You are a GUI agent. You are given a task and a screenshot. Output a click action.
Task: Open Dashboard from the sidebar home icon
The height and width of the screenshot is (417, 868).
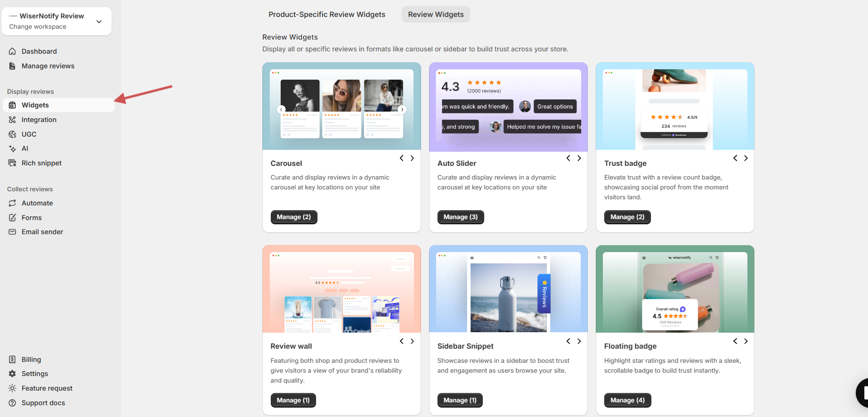tap(12, 51)
